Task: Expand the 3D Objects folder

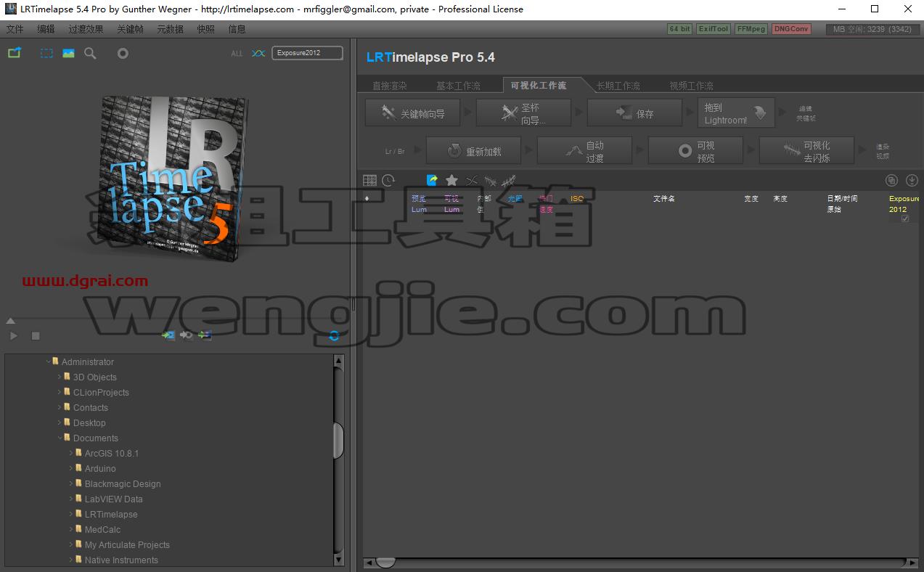Action: (x=60, y=377)
